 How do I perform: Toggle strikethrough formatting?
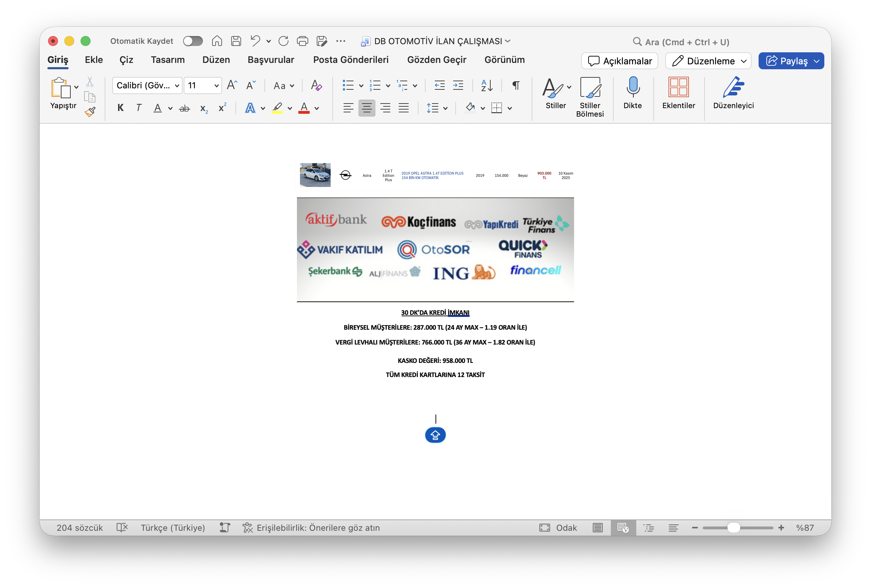(x=185, y=108)
